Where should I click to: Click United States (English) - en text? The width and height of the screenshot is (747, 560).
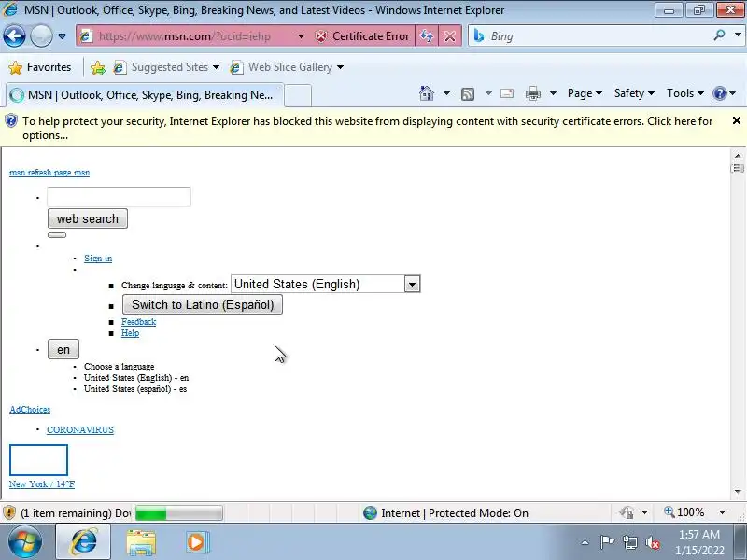(x=136, y=378)
